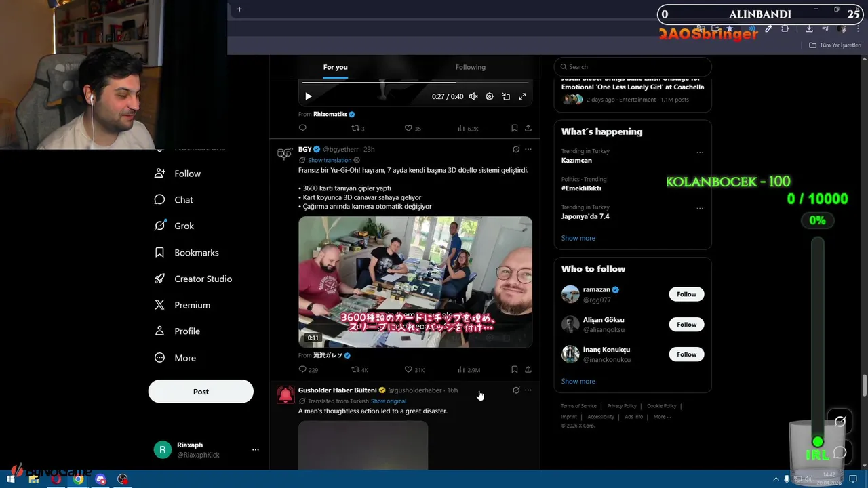
Task: View analytics of the 6.2K views post
Action: 468,128
